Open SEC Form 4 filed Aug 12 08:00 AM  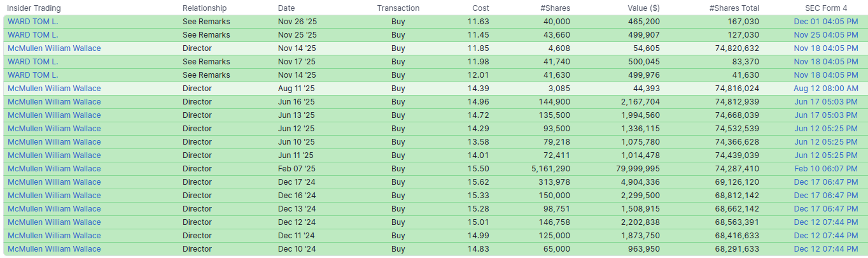point(826,89)
